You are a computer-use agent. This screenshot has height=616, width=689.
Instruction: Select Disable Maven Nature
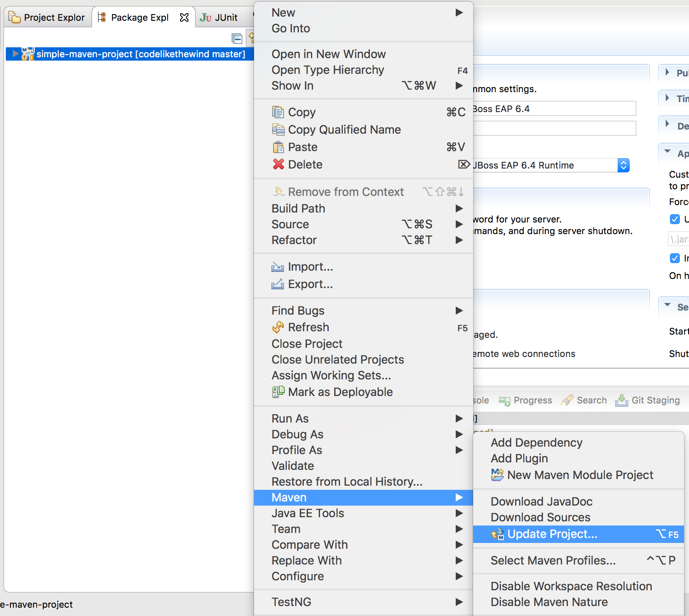[549, 602]
